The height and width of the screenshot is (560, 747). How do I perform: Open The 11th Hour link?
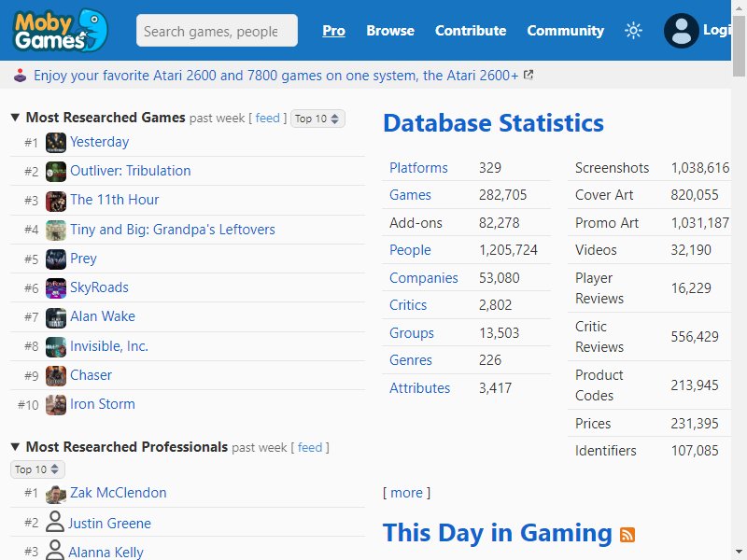coord(114,200)
